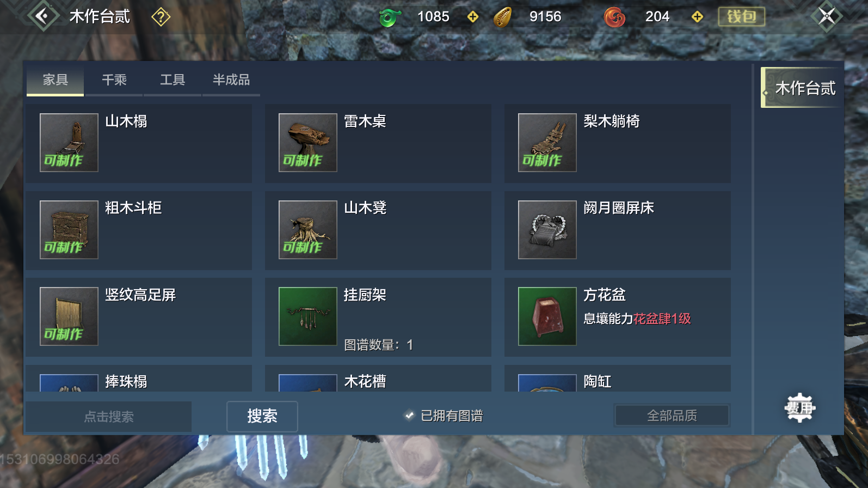Image resolution: width=868 pixels, height=488 pixels.
Task: Add more red swirl currency
Action: coord(697,17)
